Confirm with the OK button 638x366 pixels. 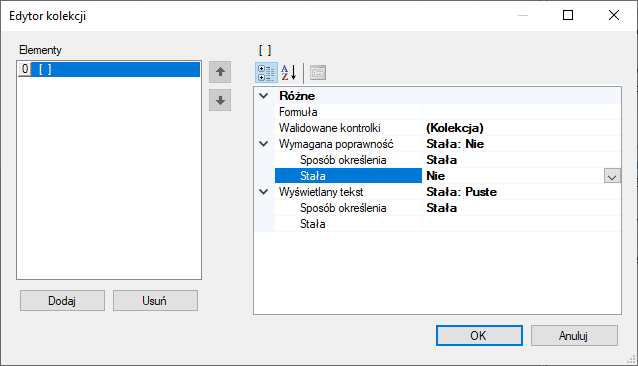(x=479, y=336)
